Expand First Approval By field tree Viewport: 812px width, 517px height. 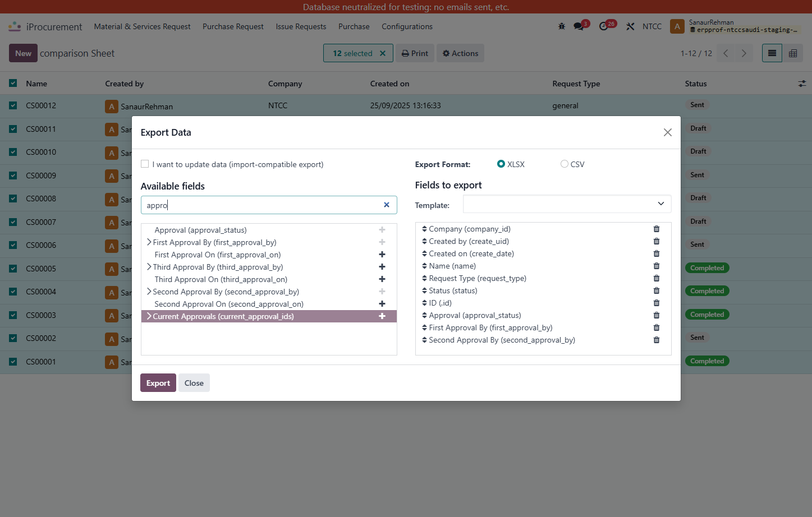149,242
